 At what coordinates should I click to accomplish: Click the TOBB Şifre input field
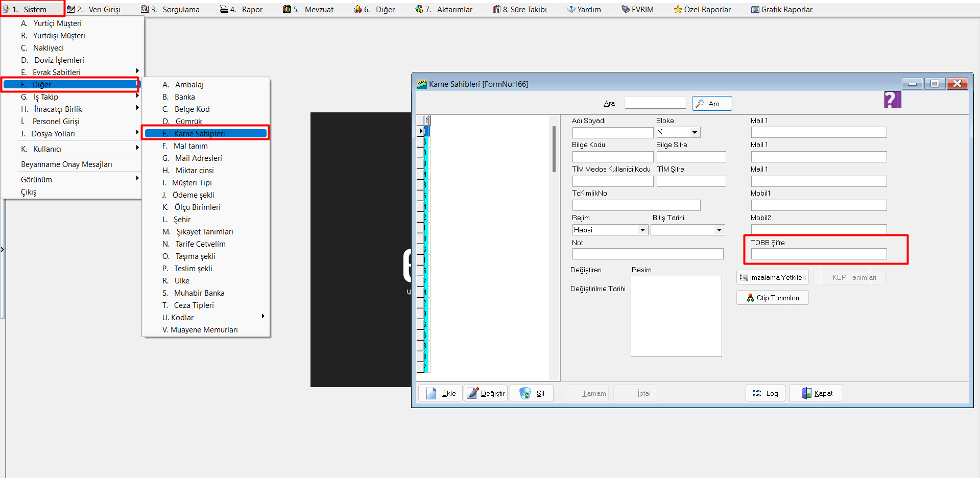819,254
